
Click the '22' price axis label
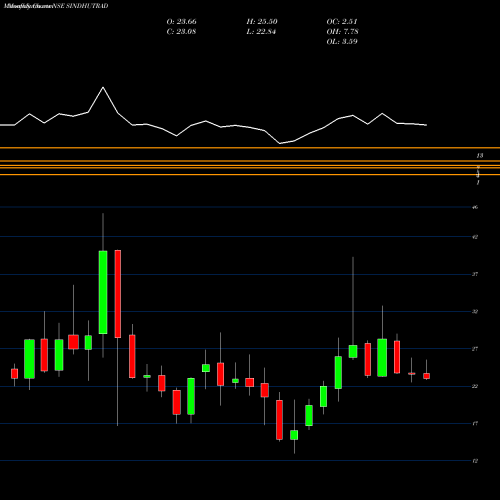click(475, 386)
